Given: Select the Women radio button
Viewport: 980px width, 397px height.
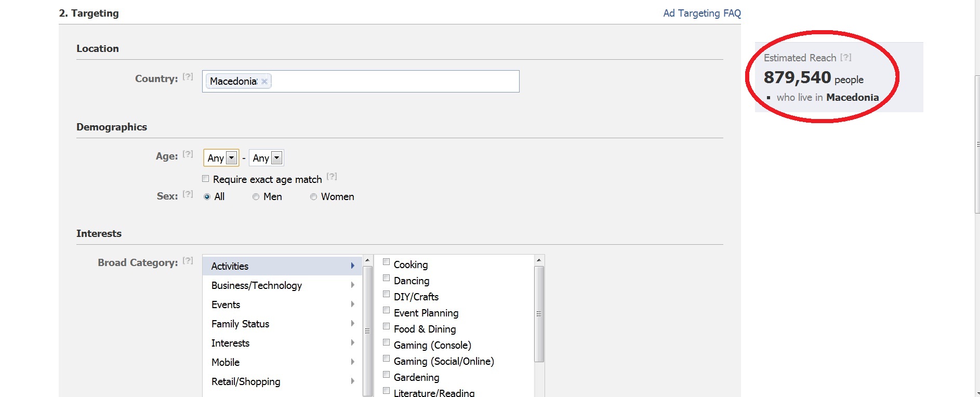Looking at the screenshot, I should click(313, 197).
